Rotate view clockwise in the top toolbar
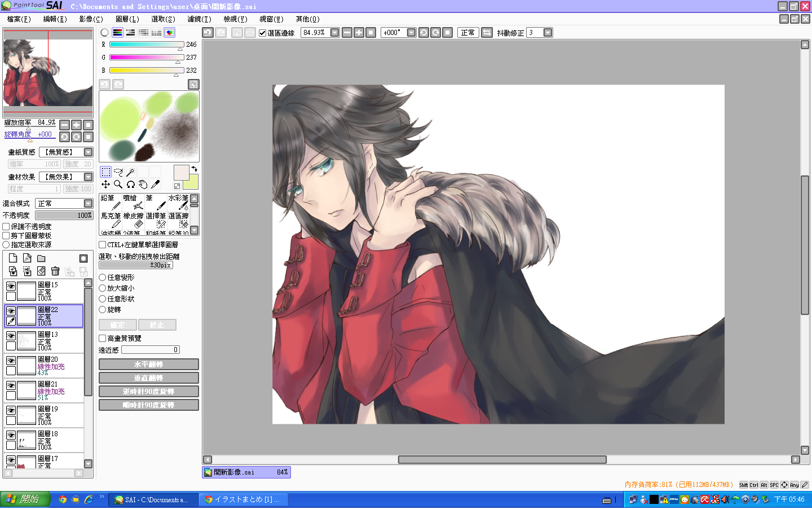Screen dimensions: 812x509 [436, 33]
